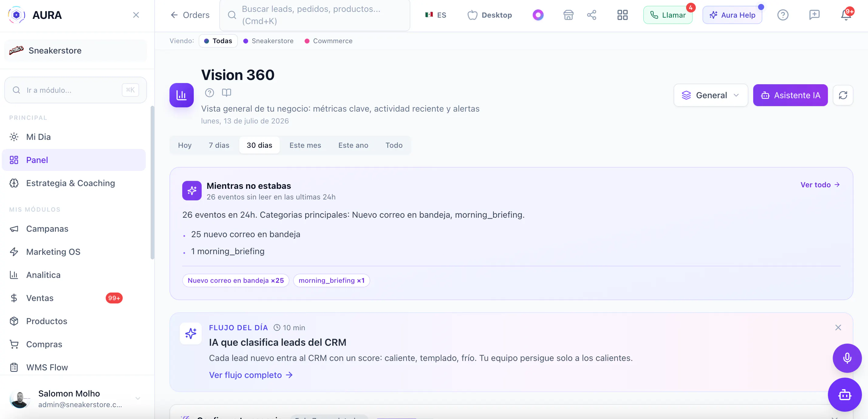Screen dimensions: 868x419
Task: Open Panel in sidebar
Action: coord(74,160)
